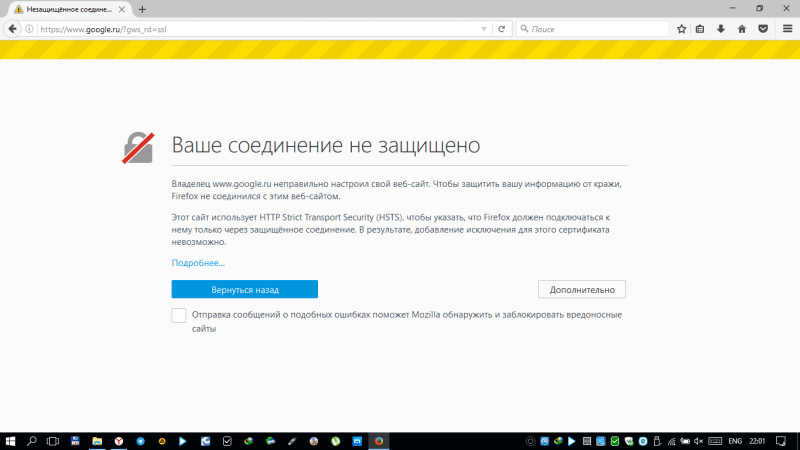Open a new tab with plus button
Viewport: 800px width, 450px height.
(x=142, y=9)
